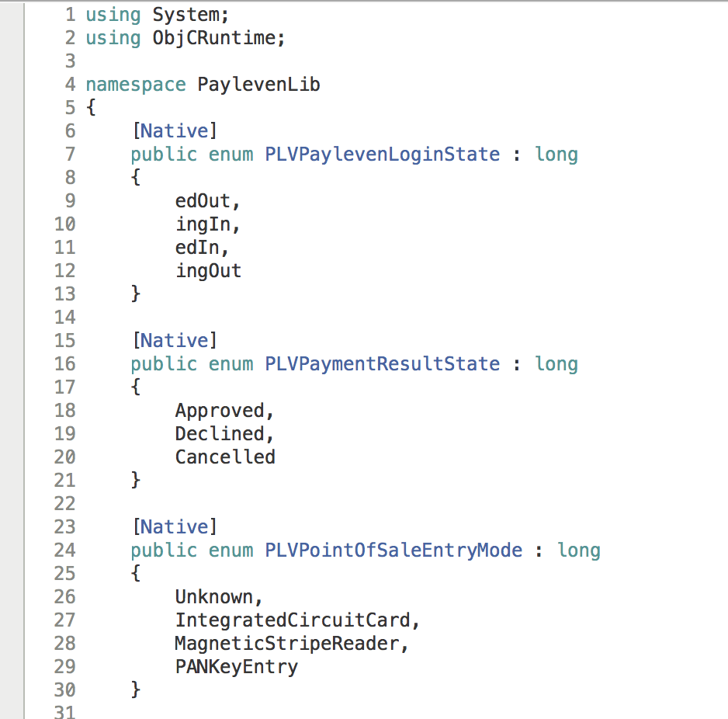728x719 pixels.
Task: Click the 'enum' keyword on line 16
Action: (x=231, y=364)
